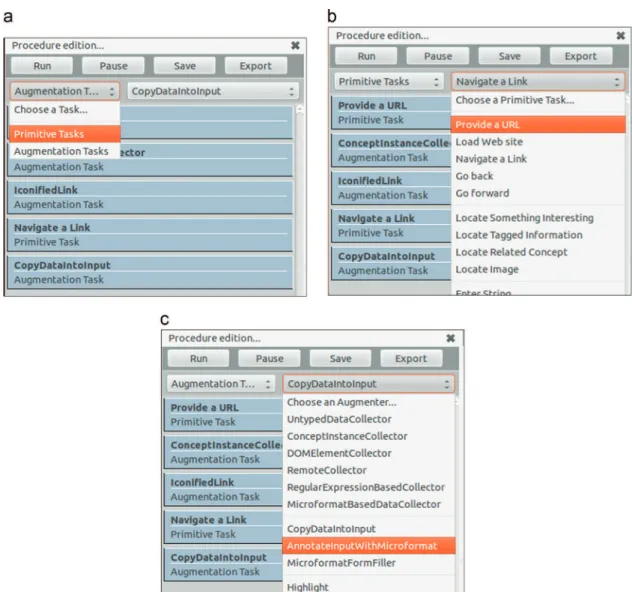Select RemoteCollector in window c

[369, 470]
